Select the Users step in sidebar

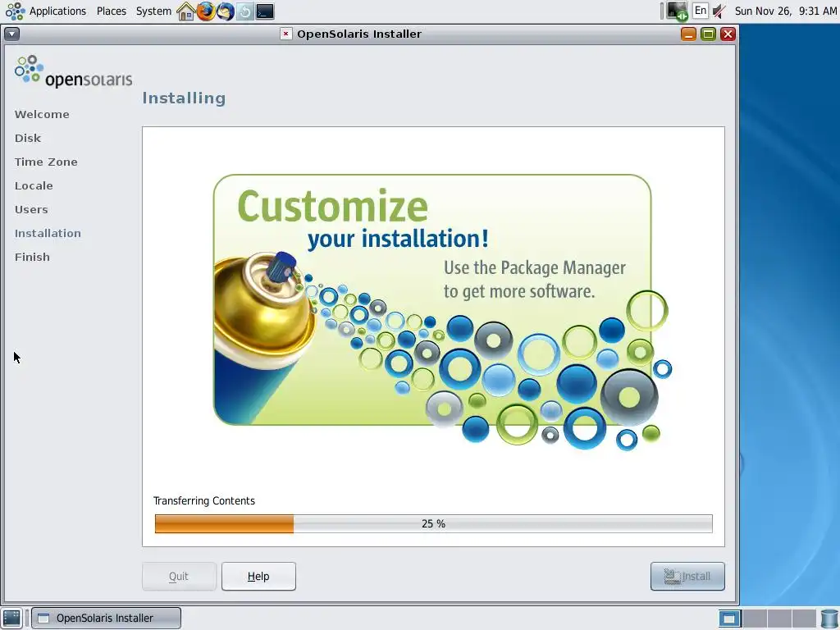coord(31,209)
